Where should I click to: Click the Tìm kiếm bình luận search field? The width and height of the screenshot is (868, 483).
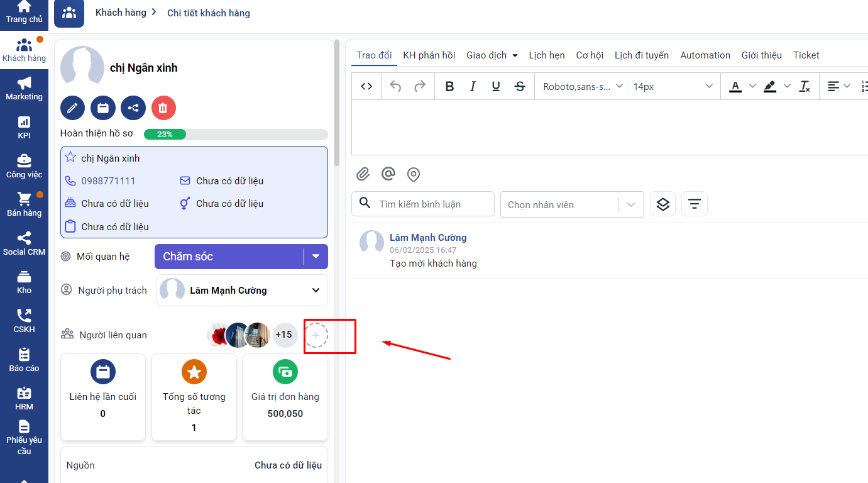tap(431, 204)
